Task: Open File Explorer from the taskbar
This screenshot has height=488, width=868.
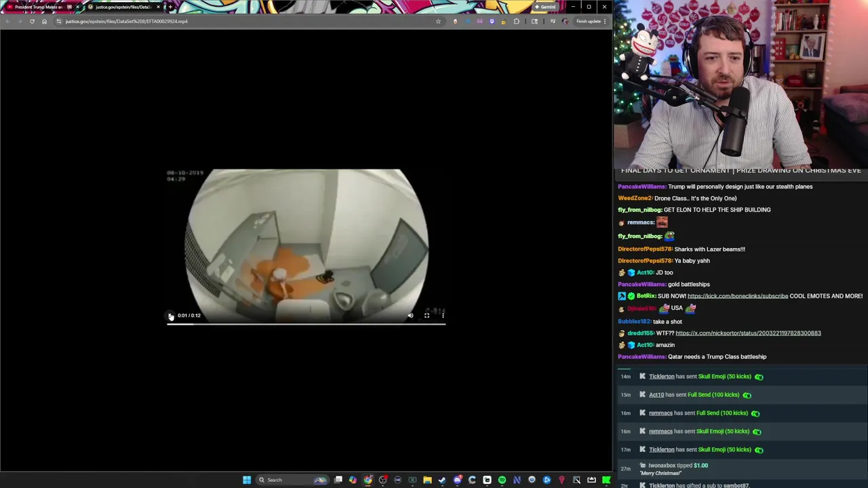Action: [x=427, y=480]
